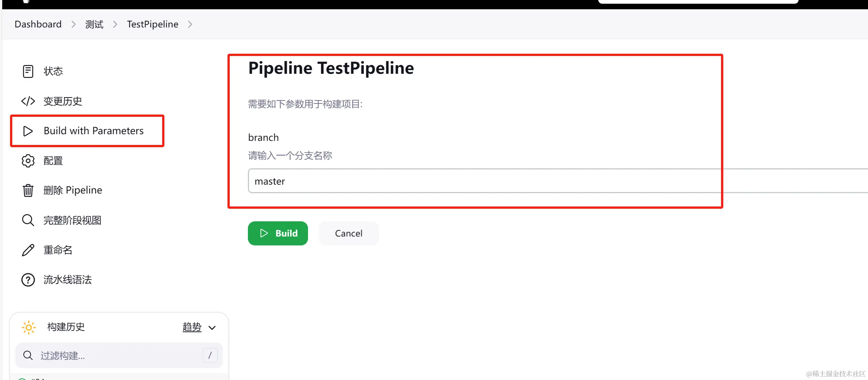Image resolution: width=868 pixels, height=380 pixels.
Task: Open the 变更历史 menu item
Action: click(63, 101)
